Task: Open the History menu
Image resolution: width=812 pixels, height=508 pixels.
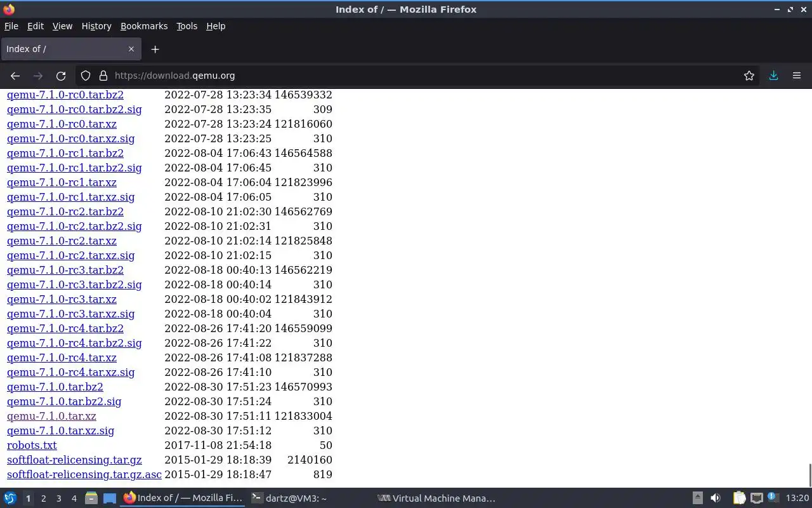Action: click(96, 26)
